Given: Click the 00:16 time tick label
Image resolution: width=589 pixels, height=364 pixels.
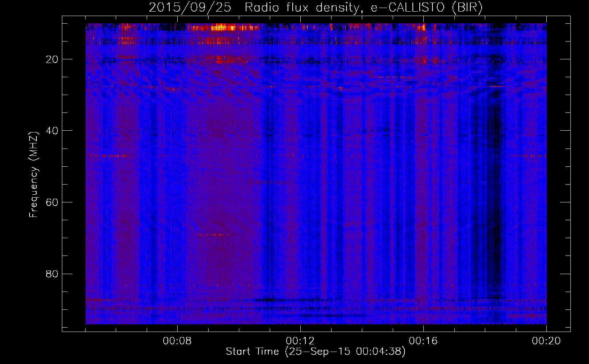Looking at the screenshot, I should tap(423, 341).
